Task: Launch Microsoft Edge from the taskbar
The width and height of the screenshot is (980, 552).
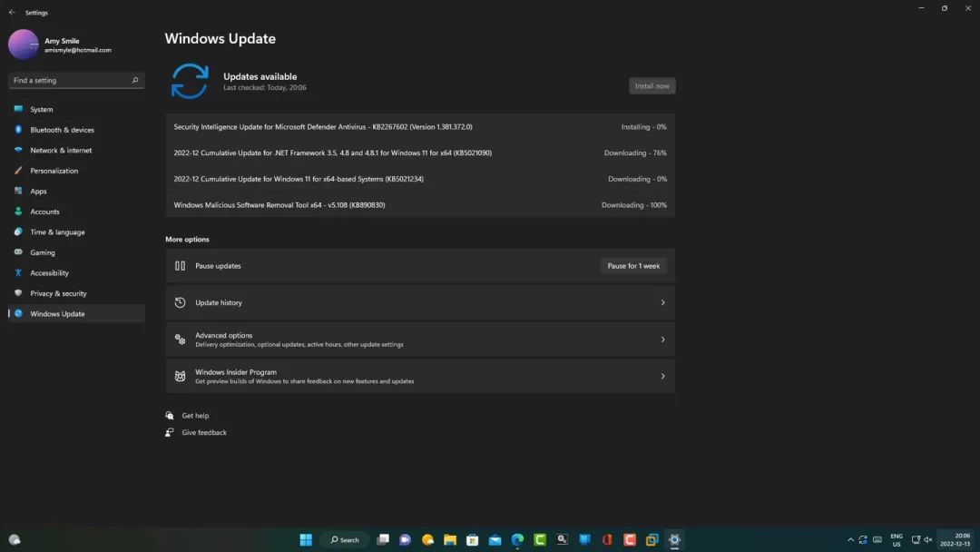Action: click(x=517, y=539)
